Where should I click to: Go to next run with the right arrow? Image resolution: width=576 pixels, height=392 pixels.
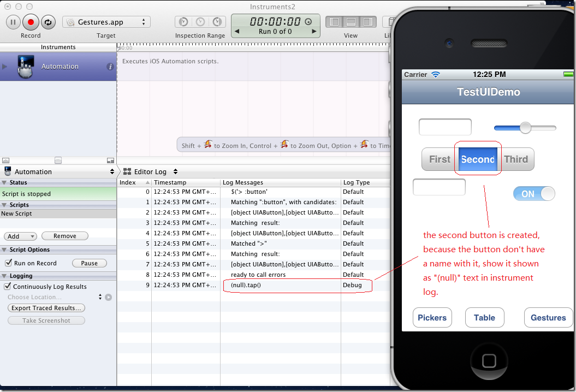click(314, 32)
